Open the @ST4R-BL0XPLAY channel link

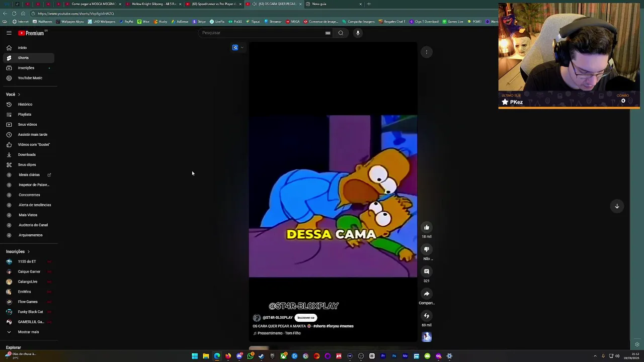[277, 318]
